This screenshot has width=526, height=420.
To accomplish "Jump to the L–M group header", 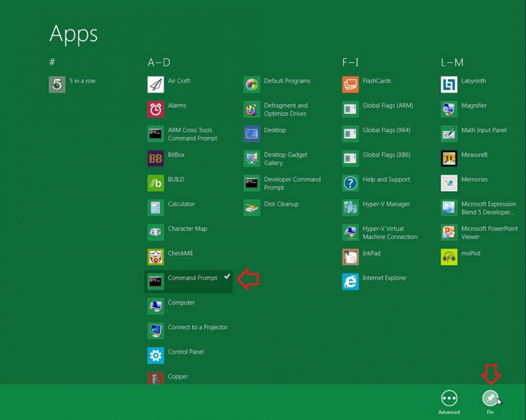I will click(452, 62).
